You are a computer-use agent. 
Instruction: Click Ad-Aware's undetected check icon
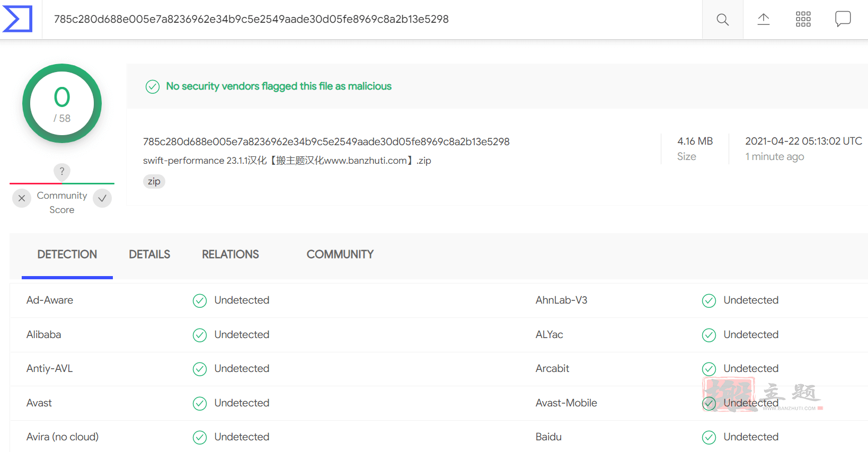200,301
